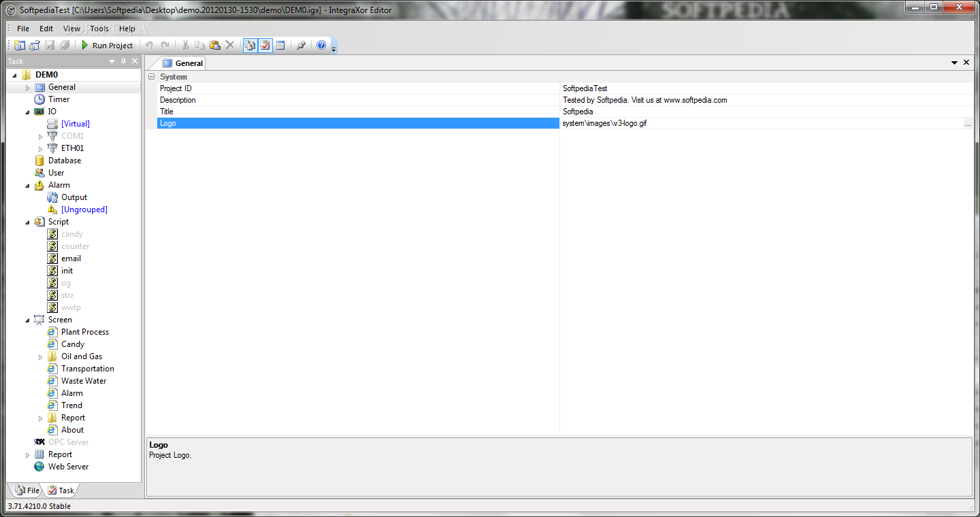Click the Save toolbar icon

point(50,46)
